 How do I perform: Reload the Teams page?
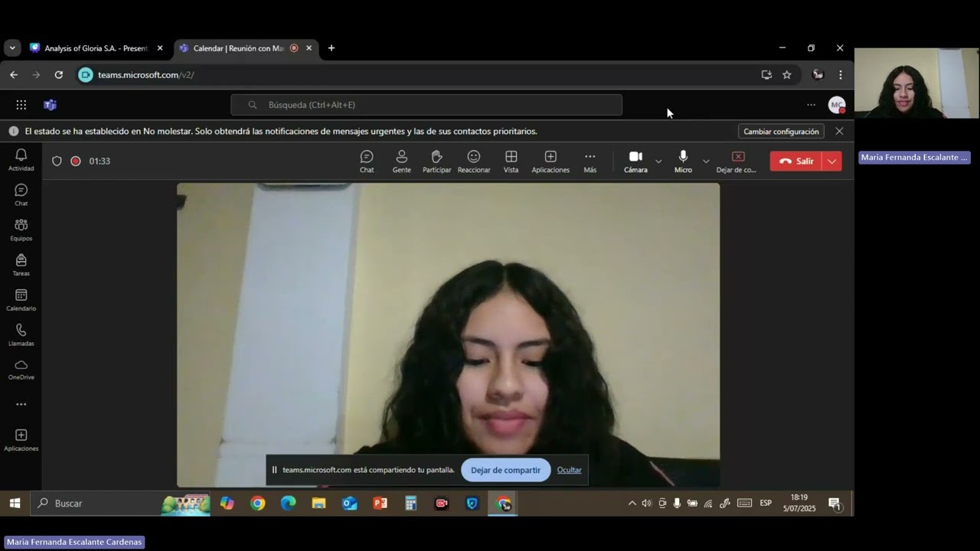58,75
